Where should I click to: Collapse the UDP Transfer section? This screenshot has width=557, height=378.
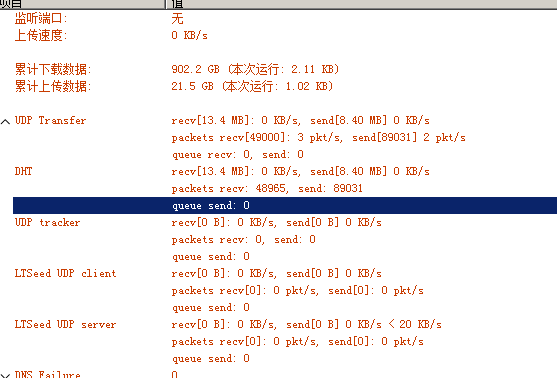[5, 122]
